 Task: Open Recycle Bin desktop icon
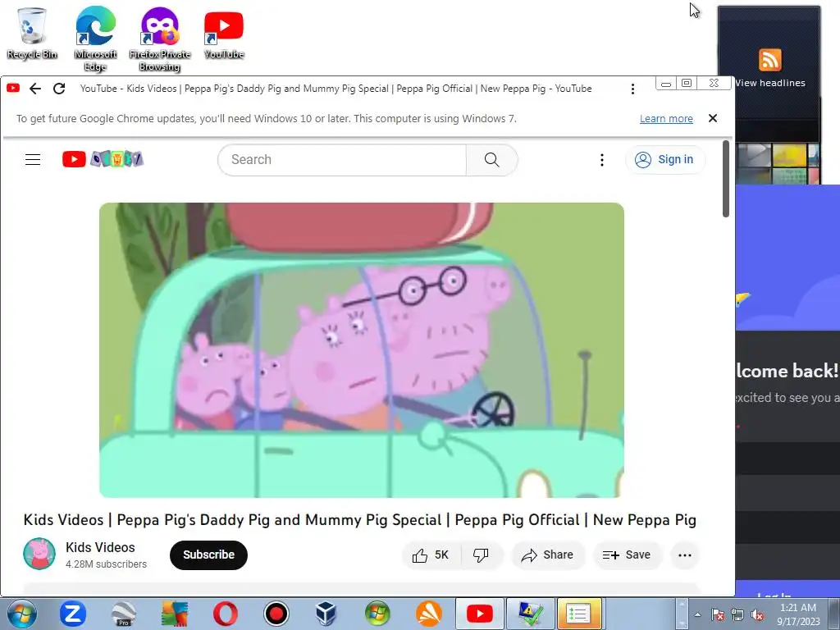(32, 33)
